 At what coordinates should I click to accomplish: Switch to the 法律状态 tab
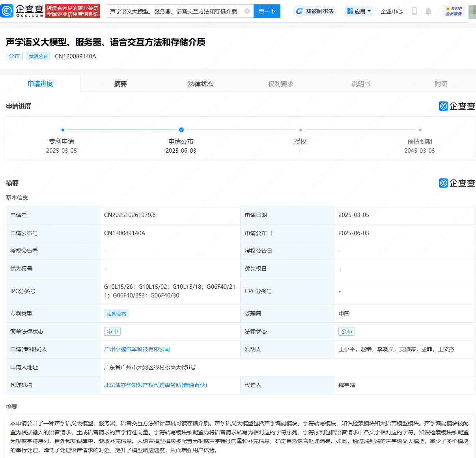200,84
